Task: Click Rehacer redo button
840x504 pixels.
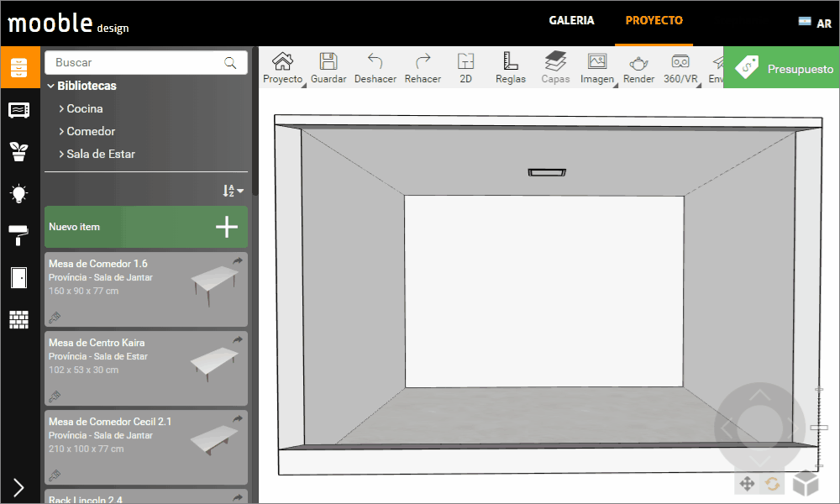Action: tap(423, 68)
